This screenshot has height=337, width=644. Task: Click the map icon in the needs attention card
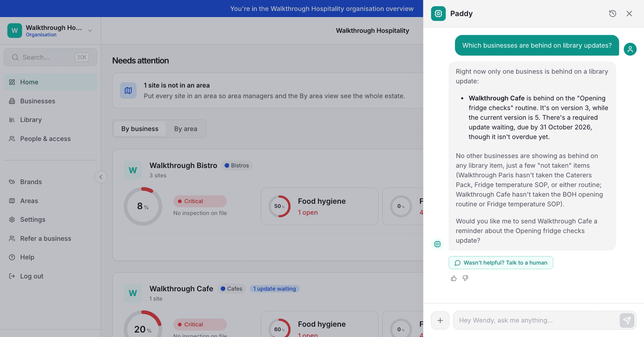[x=128, y=90]
